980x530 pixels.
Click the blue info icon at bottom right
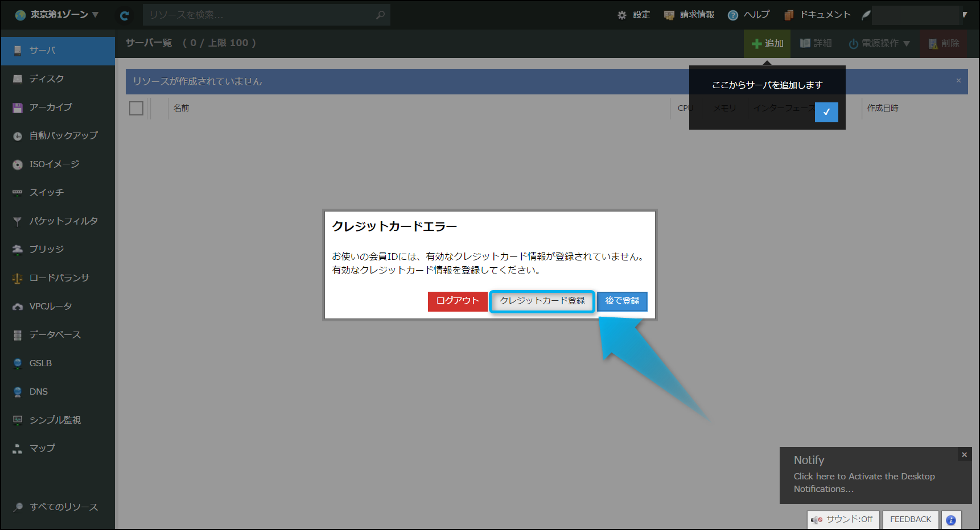pyautogui.click(x=951, y=520)
